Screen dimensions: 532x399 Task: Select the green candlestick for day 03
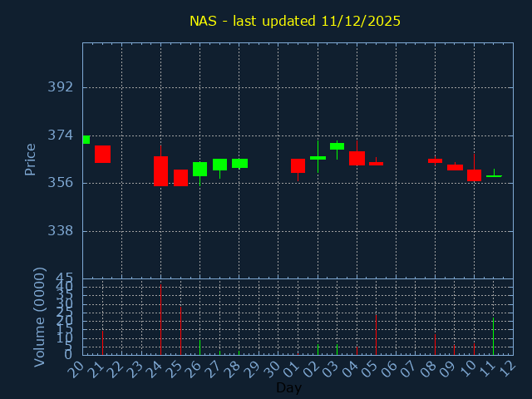[337, 146]
